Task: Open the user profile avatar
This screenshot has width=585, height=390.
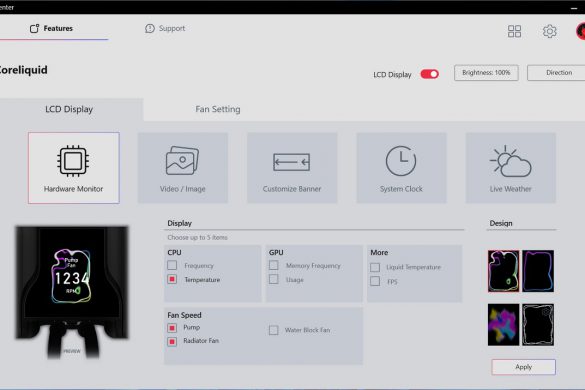Action: (x=581, y=31)
